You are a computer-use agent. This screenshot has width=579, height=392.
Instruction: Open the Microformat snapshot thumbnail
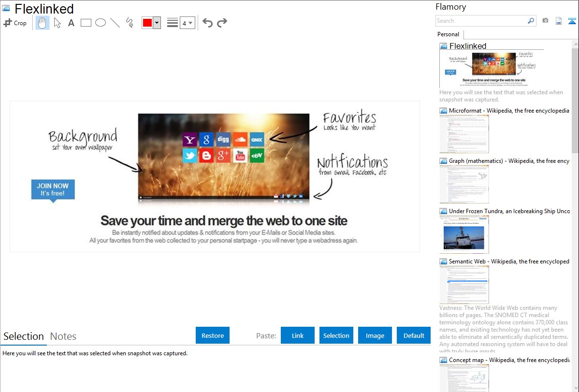[464, 134]
